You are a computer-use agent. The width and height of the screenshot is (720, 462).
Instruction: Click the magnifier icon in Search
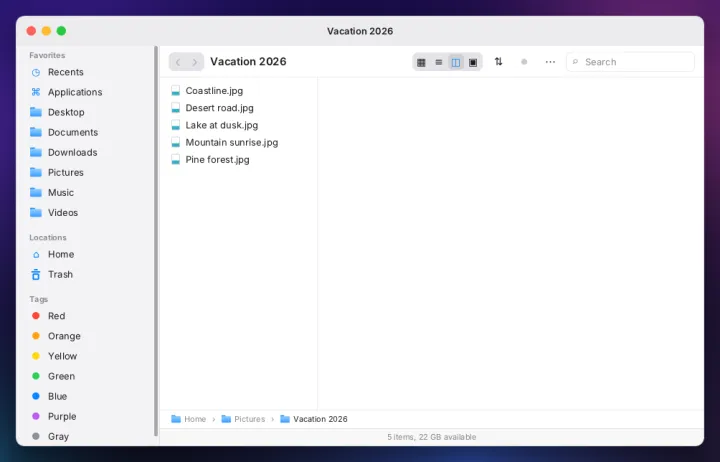(575, 62)
